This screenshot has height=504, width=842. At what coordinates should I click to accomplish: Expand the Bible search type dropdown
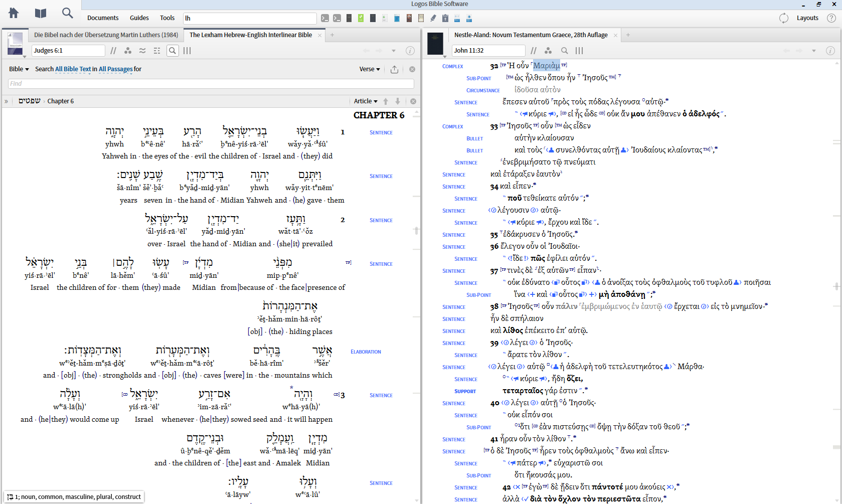(19, 69)
